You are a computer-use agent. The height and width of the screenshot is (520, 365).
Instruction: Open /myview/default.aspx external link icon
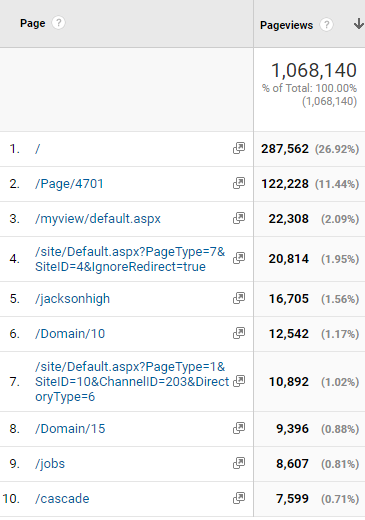click(239, 218)
